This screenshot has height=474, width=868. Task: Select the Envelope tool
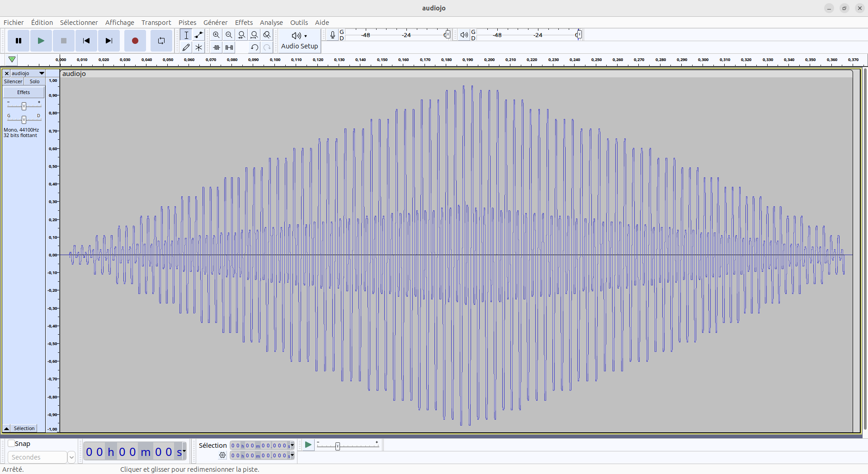click(198, 35)
